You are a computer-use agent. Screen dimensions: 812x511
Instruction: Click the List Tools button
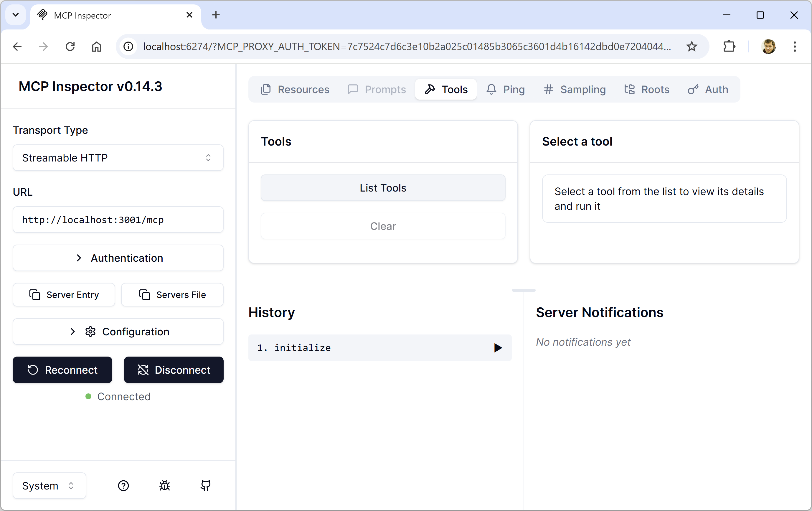tap(383, 188)
